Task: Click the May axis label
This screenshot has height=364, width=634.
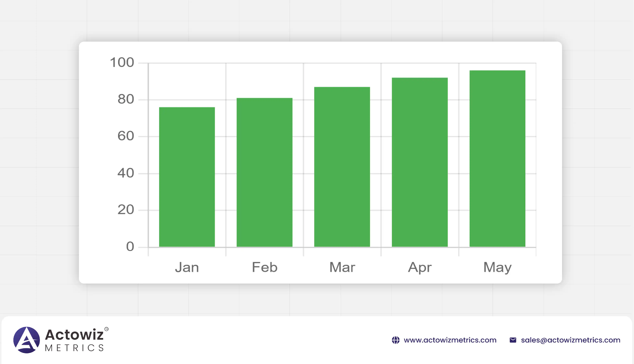Action: click(x=497, y=267)
